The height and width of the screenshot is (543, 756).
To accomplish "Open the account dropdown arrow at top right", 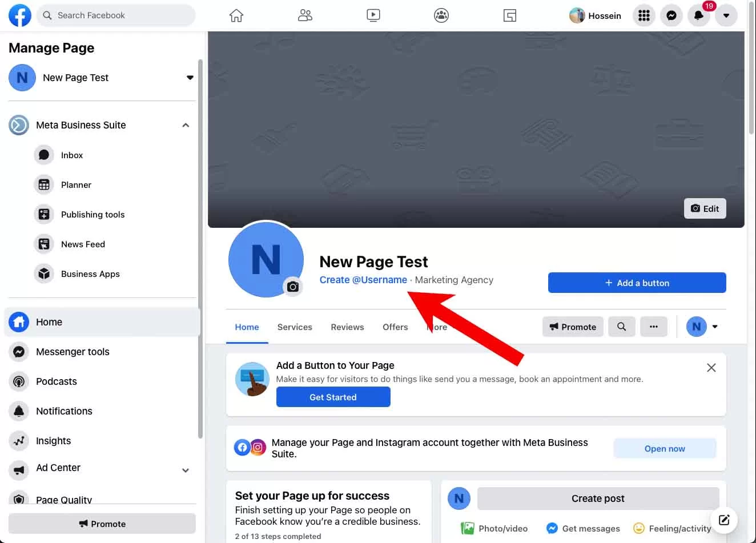I will [x=726, y=16].
